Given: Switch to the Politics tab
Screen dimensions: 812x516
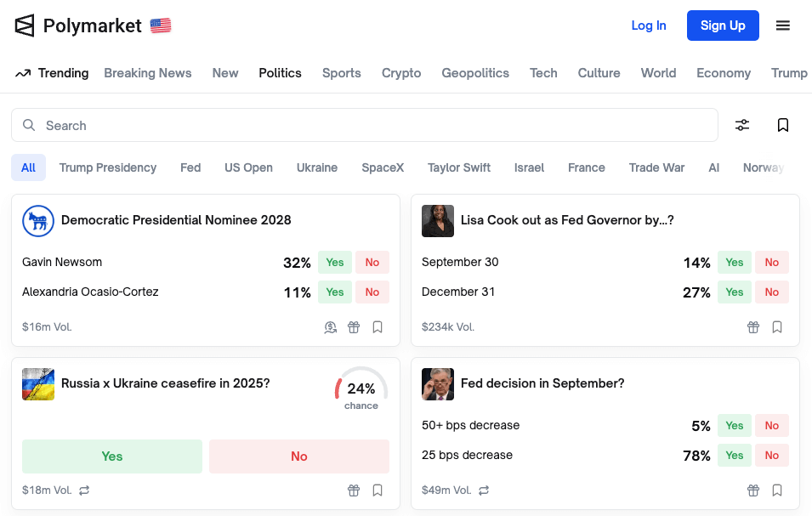Looking at the screenshot, I should pyautogui.click(x=280, y=73).
